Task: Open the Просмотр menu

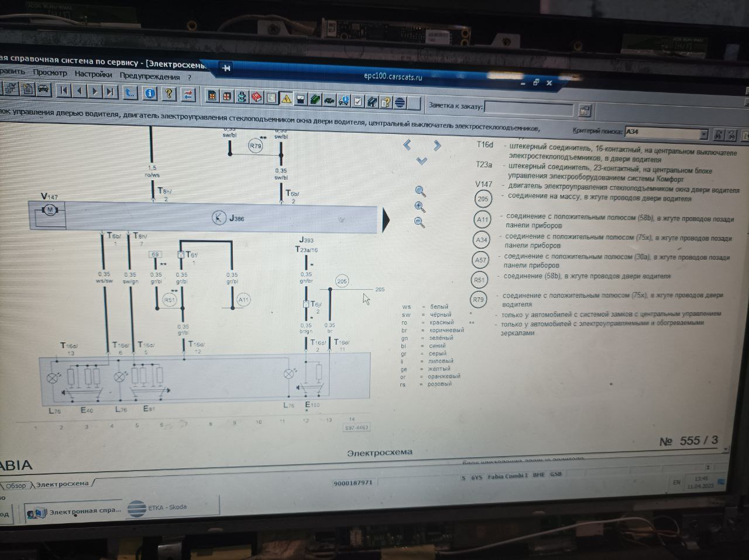Action: pos(50,73)
